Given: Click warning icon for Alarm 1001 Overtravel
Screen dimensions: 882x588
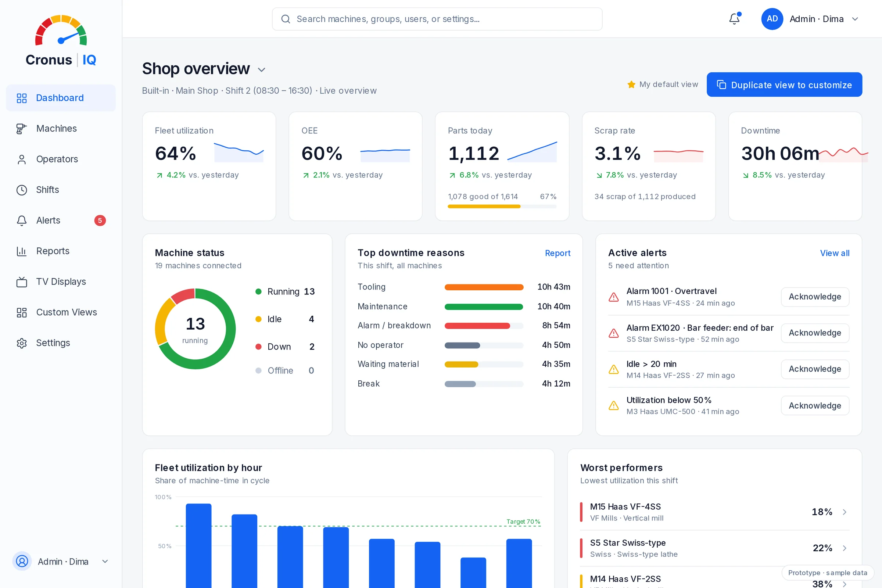Looking at the screenshot, I should coord(613,297).
